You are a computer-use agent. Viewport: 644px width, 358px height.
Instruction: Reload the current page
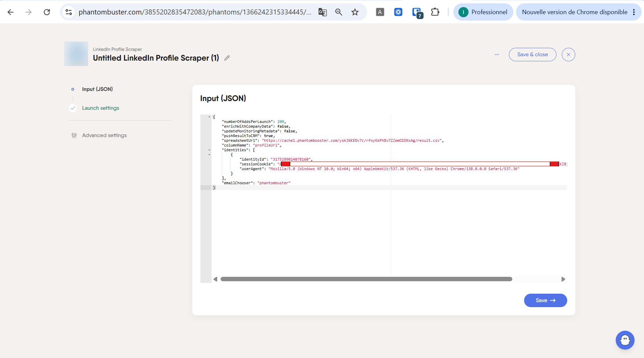tap(47, 12)
